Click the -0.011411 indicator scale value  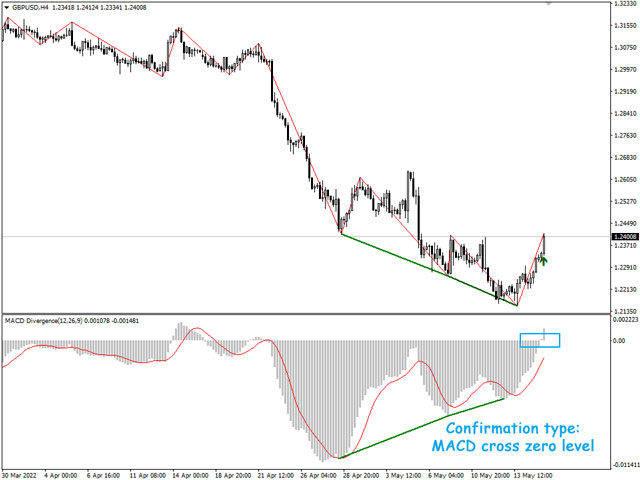(625, 465)
